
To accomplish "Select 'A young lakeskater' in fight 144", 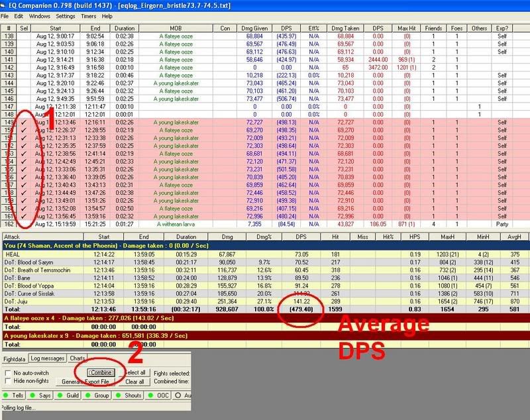I will pyautogui.click(x=176, y=83).
